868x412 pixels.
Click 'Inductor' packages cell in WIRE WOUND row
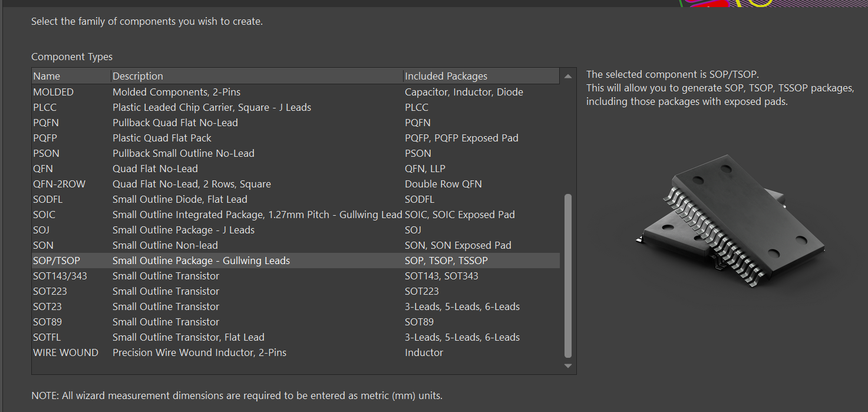(x=424, y=352)
